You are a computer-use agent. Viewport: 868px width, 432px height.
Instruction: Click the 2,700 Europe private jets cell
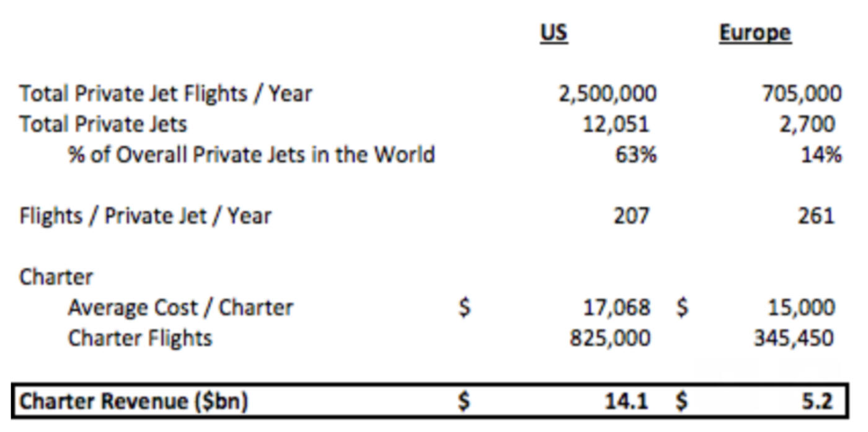pyautogui.click(x=807, y=124)
